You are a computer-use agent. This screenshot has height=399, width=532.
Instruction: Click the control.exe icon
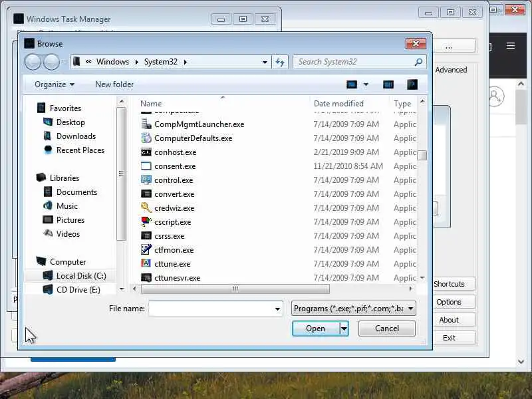click(x=146, y=180)
